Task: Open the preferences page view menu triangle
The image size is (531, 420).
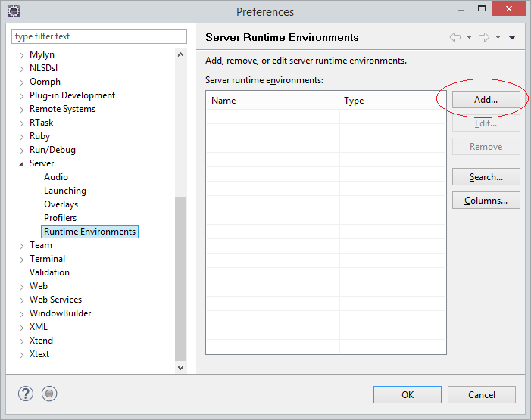Action: [512, 37]
